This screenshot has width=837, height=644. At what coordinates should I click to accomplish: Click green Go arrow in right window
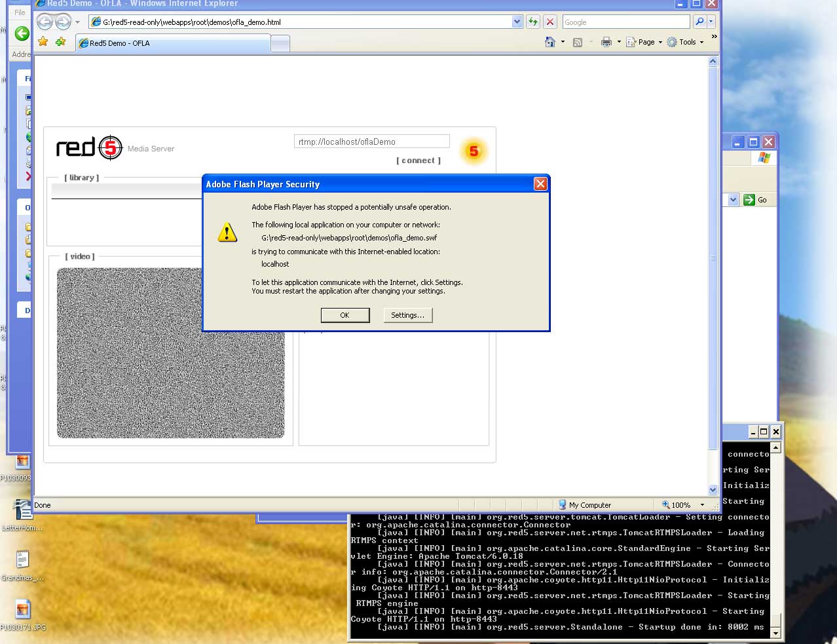pos(749,200)
